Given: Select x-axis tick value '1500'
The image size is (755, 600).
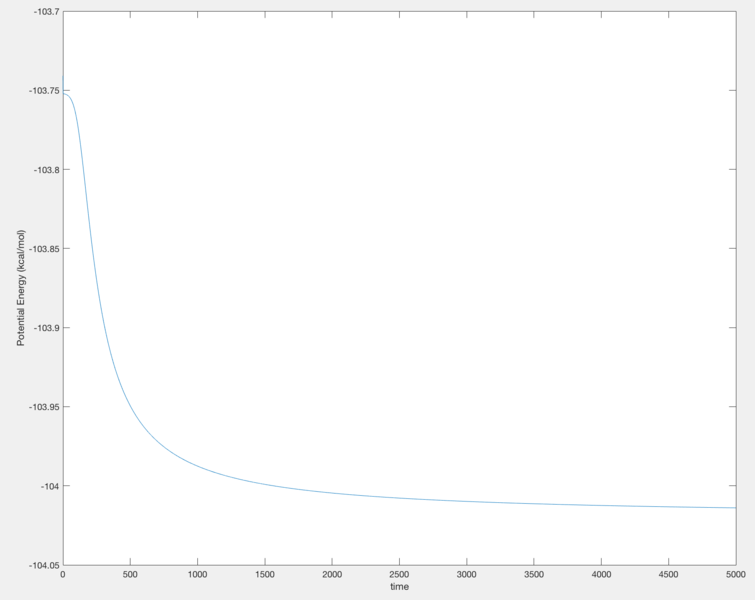Looking at the screenshot, I should pos(265,574).
